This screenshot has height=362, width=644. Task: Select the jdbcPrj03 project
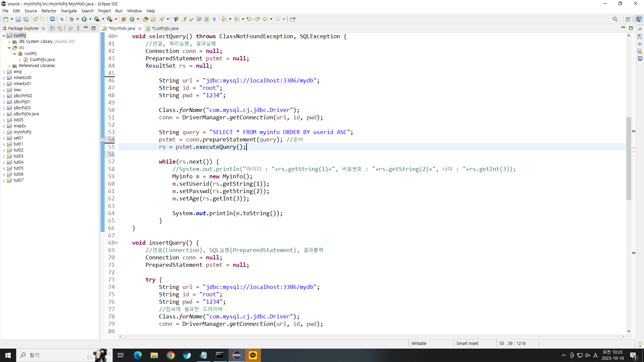pyautogui.click(x=22, y=108)
